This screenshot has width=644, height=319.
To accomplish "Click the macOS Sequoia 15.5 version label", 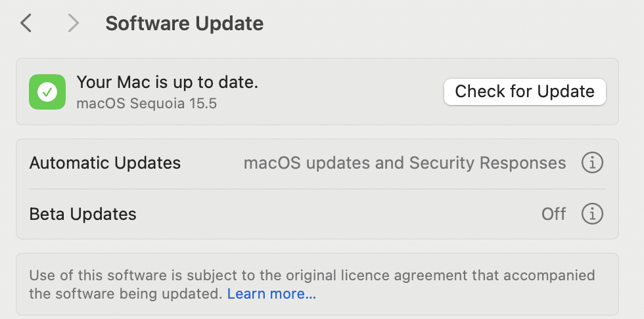I will point(147,103).
